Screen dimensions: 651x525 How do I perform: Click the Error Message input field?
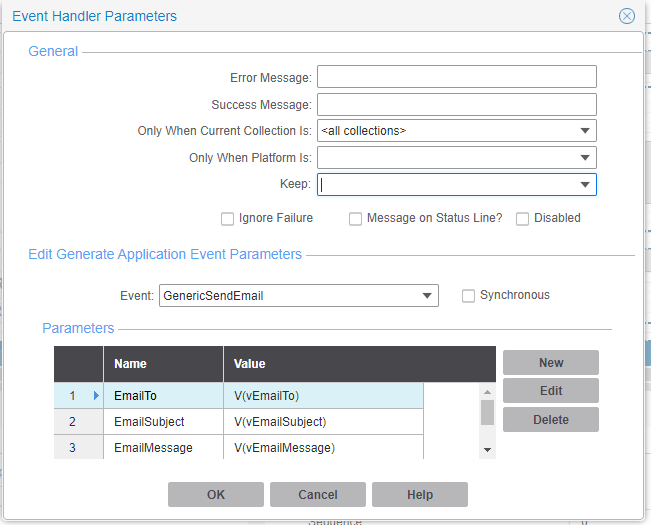[457, 76]
